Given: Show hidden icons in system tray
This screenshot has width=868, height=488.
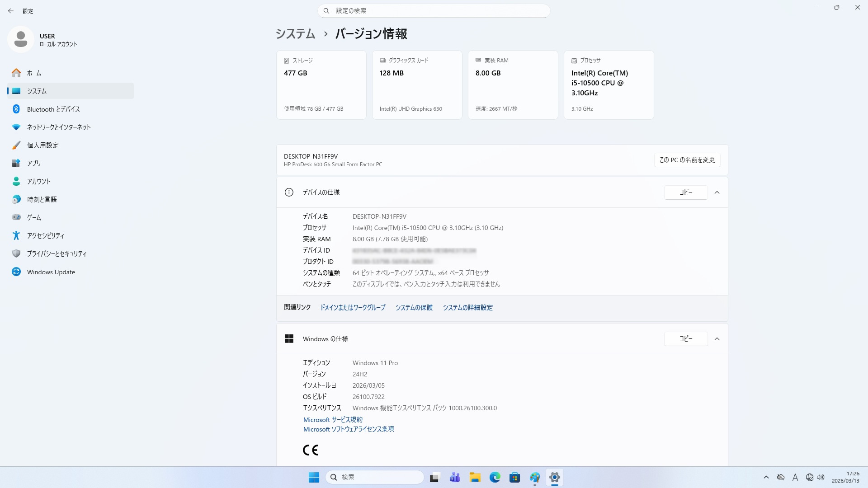Looking at the screenshot, I should pos(766,477).
